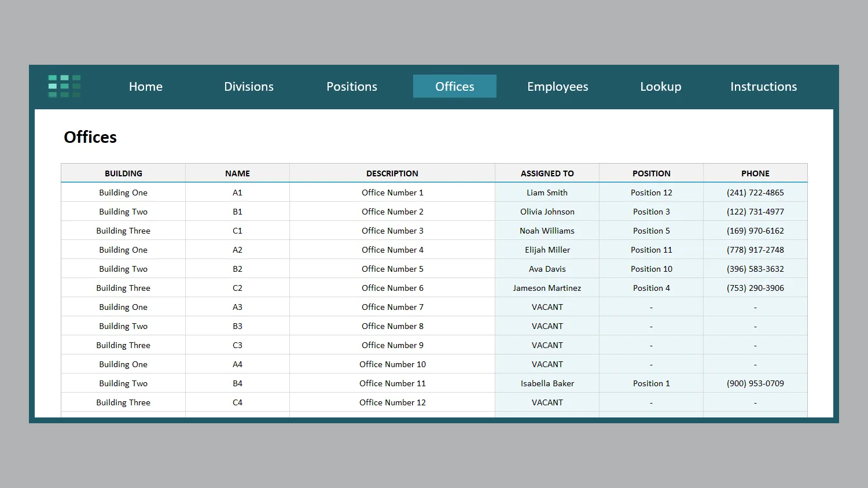Select the active Offices tab
The height and width of the screenshot is (488, 868).
click(455, 87)
